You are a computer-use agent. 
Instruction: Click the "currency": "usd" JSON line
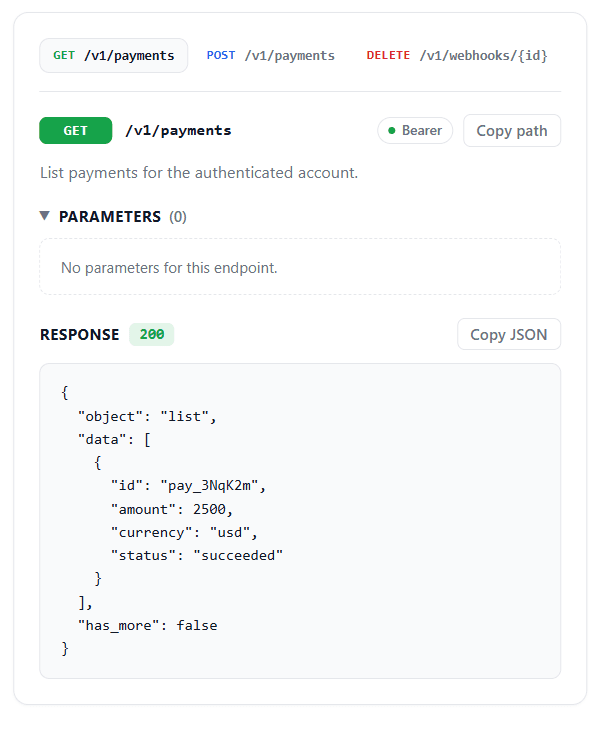coord(184,532)
